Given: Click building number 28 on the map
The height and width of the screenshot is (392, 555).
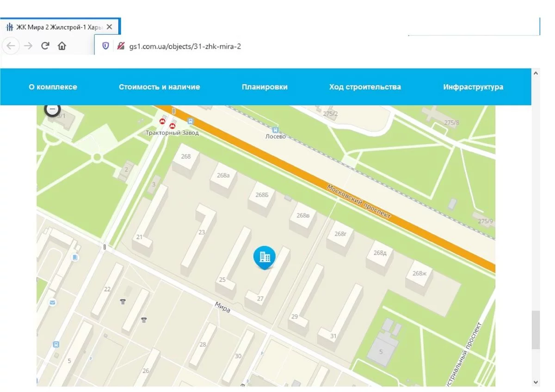Looking at the screenshot, I should pos(203,344).
